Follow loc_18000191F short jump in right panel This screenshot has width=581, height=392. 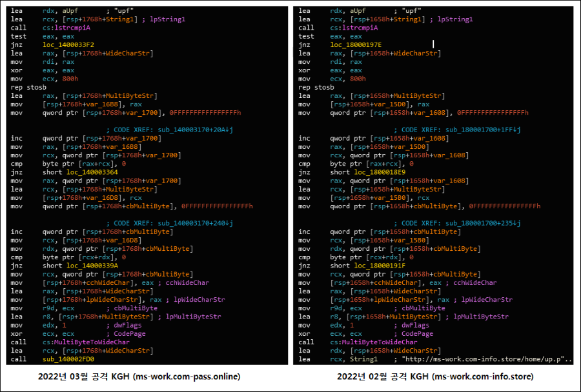(x=371, y=265)
